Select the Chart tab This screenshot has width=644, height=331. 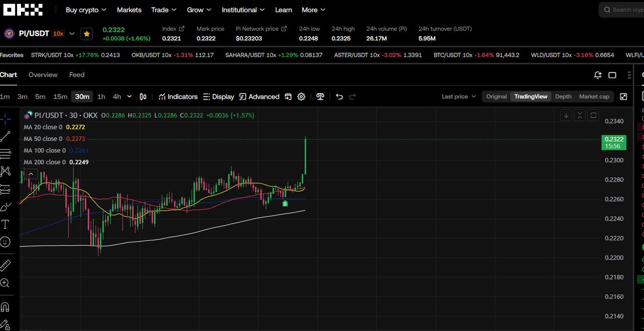pyautogui.click(x=8, y=75)
